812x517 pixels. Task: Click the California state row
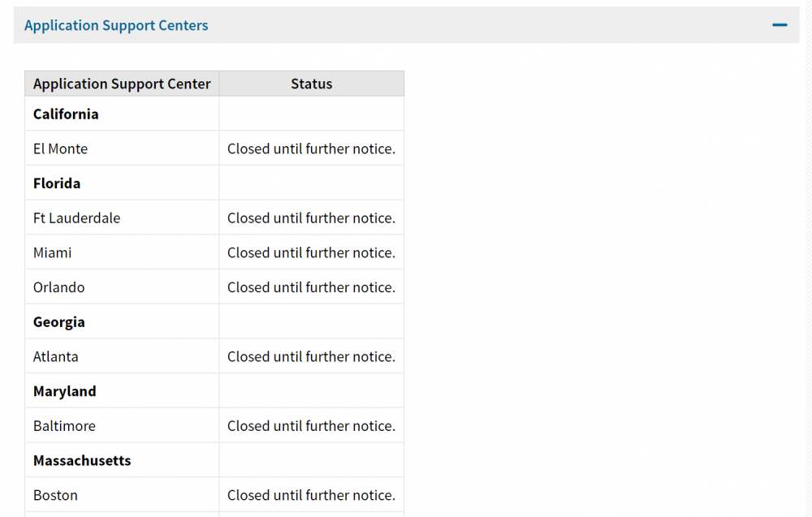tap(214, 114)
